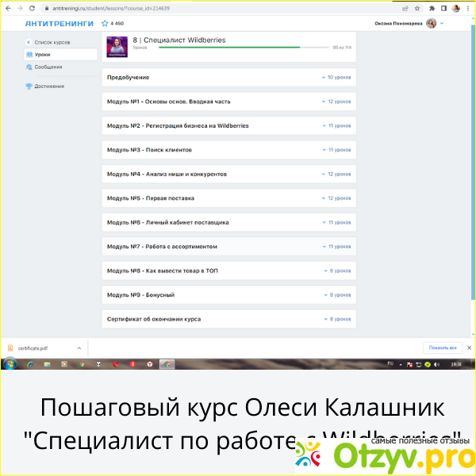Image resolution: width=476 pixels, height=476 pixels.
Task: Click the Специалист Wildberries course thumbnail
Action: click(x=117, y=44)
